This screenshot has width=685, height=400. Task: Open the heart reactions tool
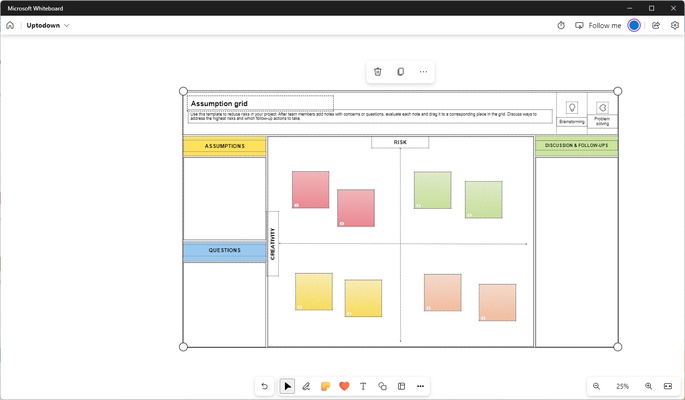pyautogui.click(x=344, y=386)
